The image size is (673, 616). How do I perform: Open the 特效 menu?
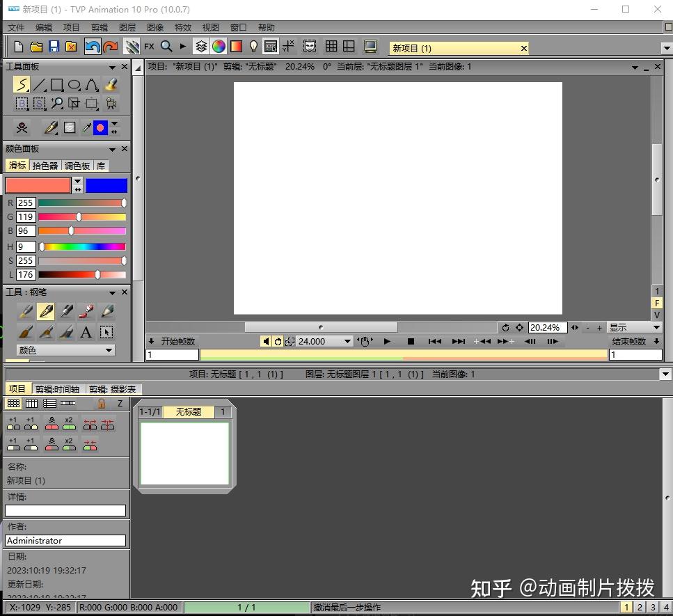click(x=182, y=27)
